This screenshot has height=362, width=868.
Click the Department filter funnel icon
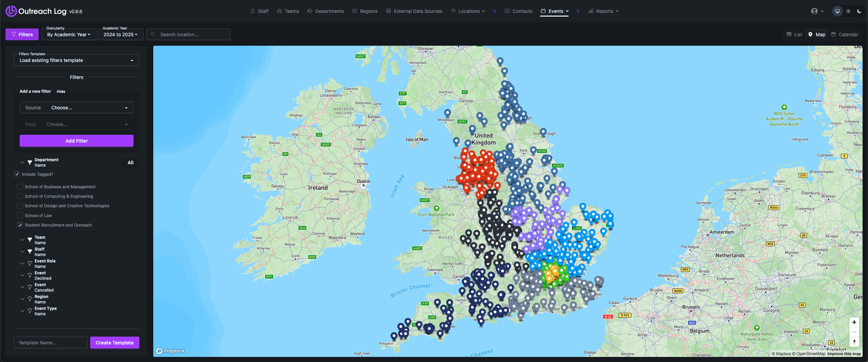tap(30, 163)
